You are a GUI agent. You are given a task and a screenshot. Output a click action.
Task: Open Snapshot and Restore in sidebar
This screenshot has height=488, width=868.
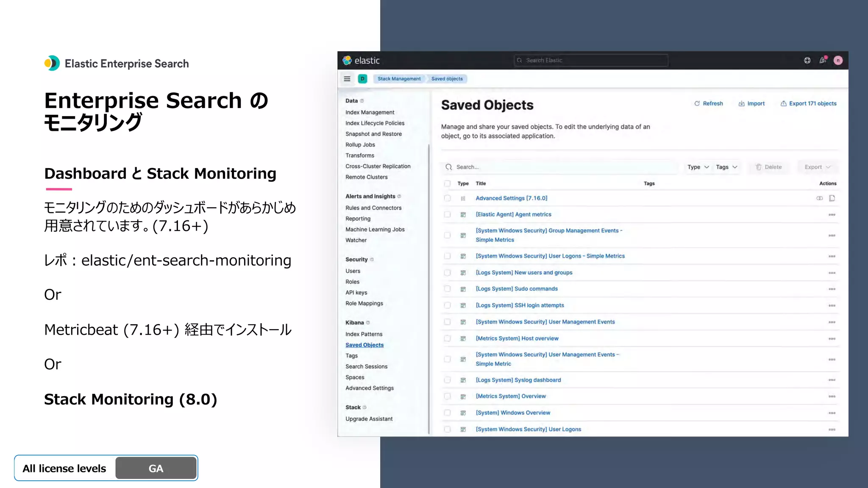pyautogui.click(x=373, y=134)
